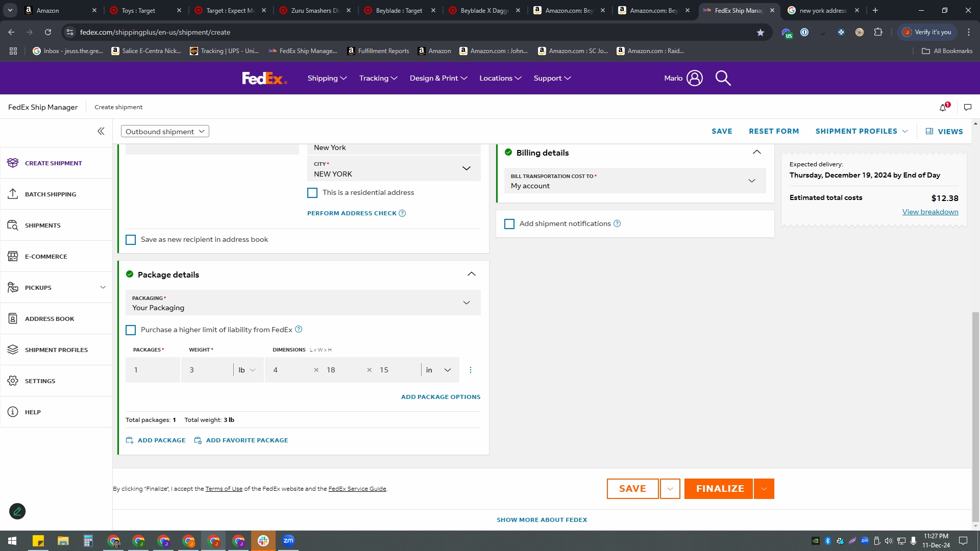Open the Windows Start menu

[x=12, y=541]
